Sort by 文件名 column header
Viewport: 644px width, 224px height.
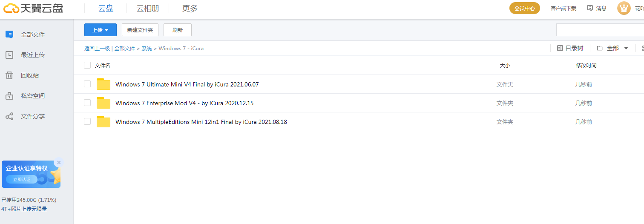click(x=103, y=65)
